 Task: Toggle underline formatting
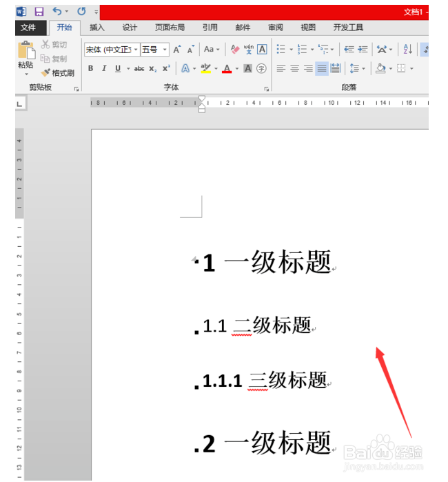click(118, 68)
